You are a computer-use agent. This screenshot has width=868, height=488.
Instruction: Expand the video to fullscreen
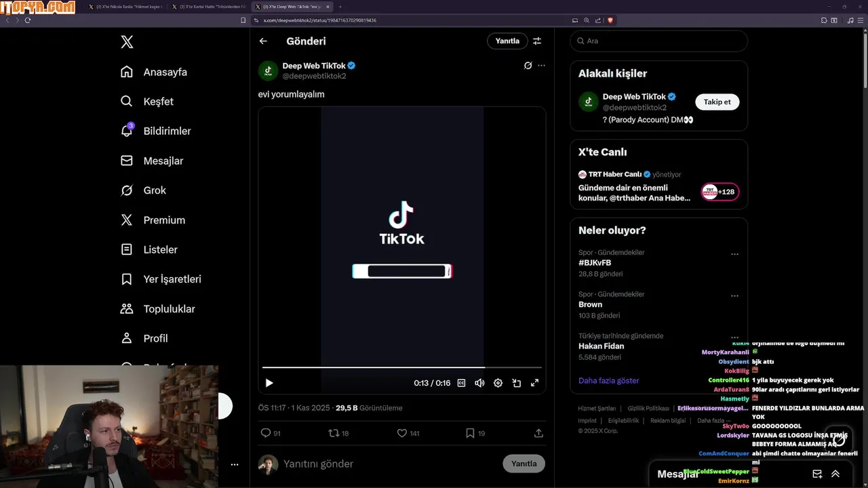pyautogui.click(x=534, y=383)
